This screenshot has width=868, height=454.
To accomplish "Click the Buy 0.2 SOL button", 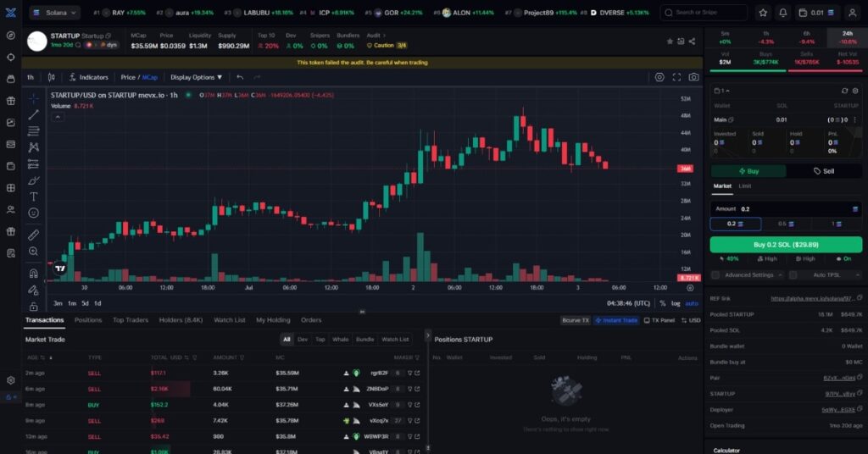I will [x=786, y=245].
